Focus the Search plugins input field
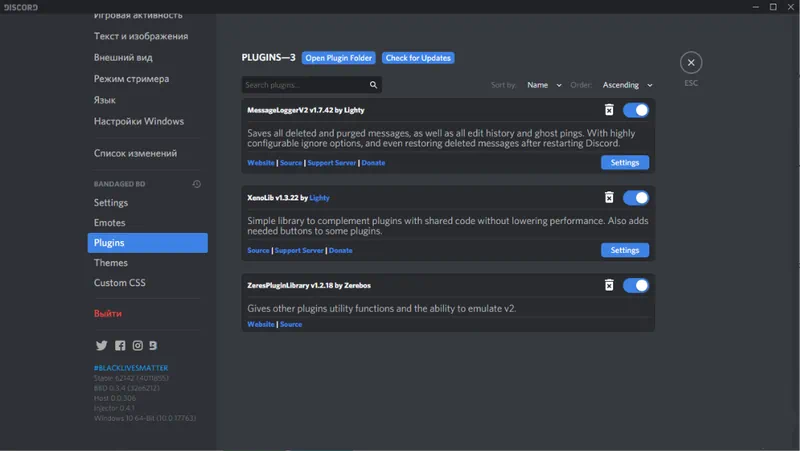 pyautogui.click(x=304, y=85)
